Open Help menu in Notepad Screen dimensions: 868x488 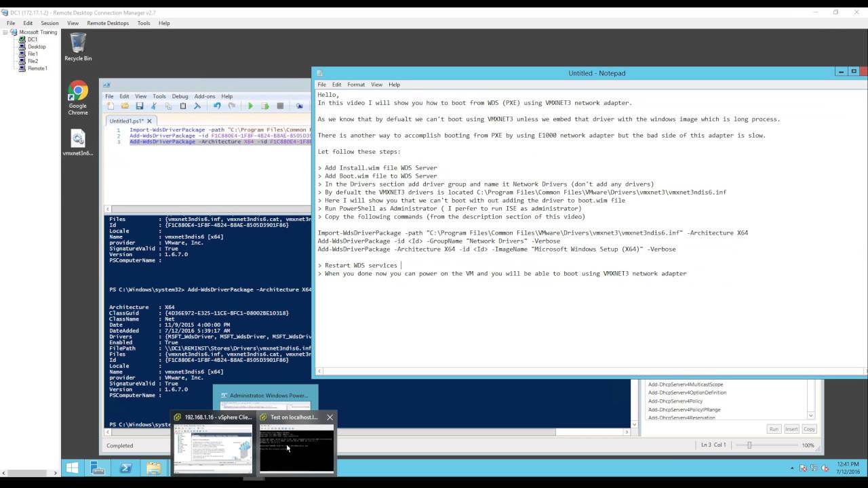coord(394,85)
